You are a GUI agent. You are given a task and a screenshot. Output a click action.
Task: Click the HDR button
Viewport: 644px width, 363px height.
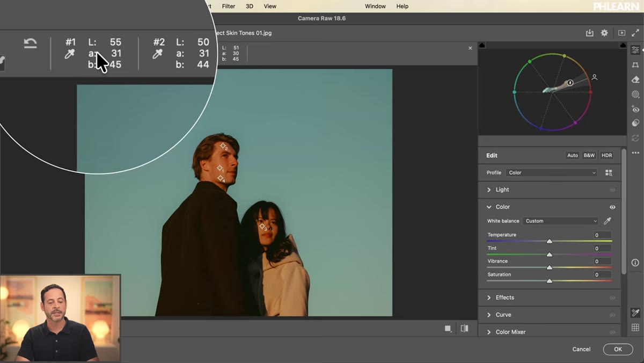[606, 155]
